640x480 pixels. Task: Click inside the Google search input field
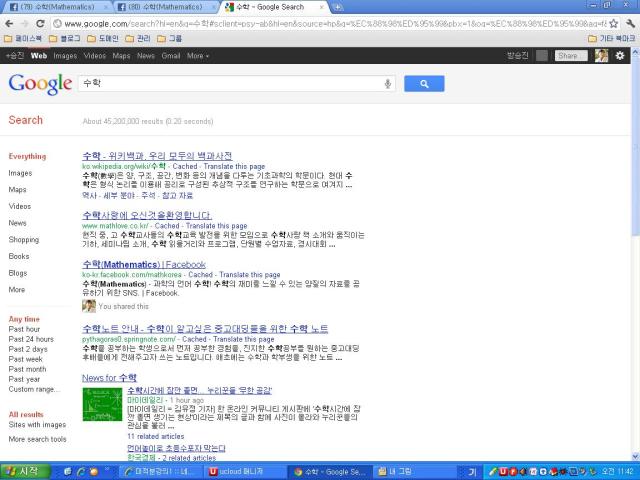(x=230, y=84)
